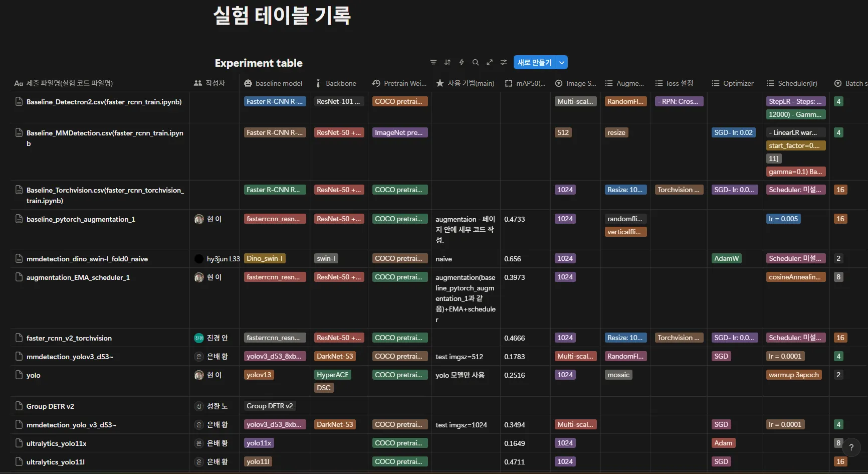Open the lightning automation icon
868x474 pixels.
tap(462, 62)
